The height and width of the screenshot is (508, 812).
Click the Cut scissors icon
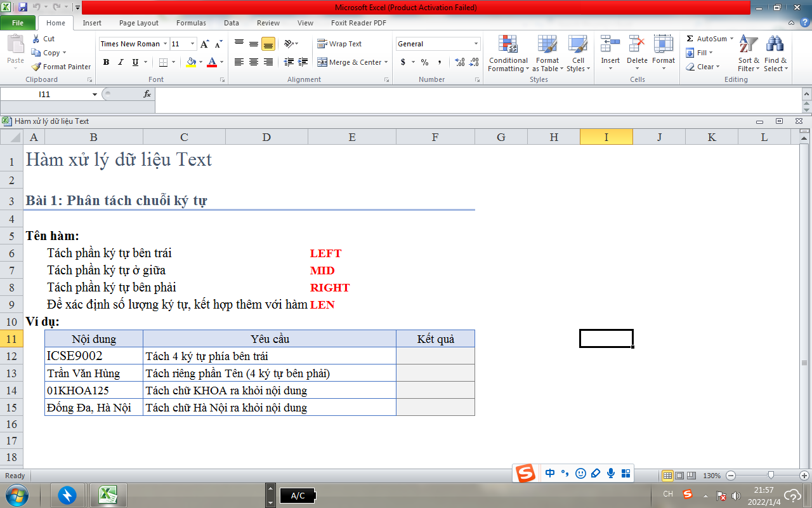pyautogui.click(x=36, y=39)
